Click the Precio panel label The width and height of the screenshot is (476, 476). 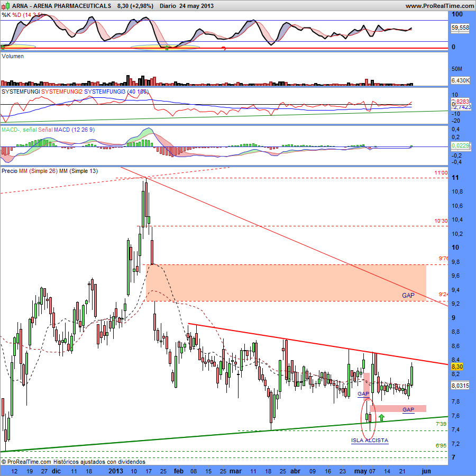tap(10, 171)
